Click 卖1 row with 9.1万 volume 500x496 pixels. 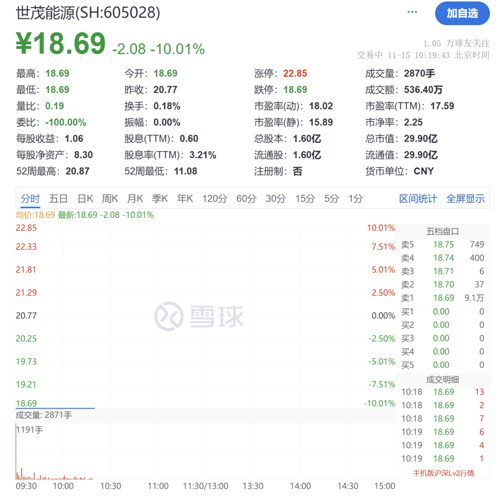pos(443,298)
